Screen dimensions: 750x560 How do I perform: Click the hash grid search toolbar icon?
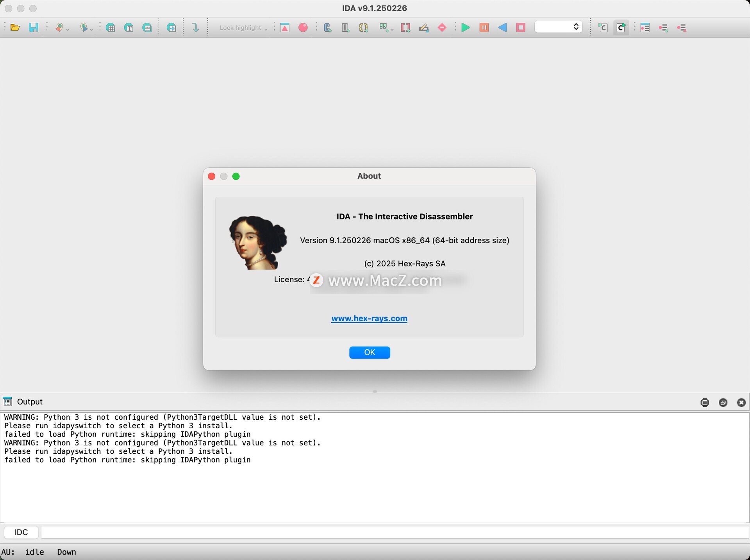click(111, 28)
